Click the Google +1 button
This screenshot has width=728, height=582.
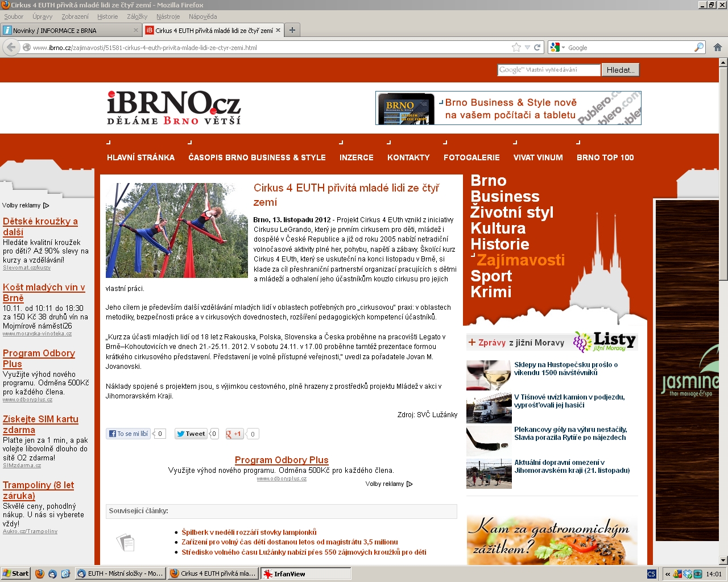234,434
